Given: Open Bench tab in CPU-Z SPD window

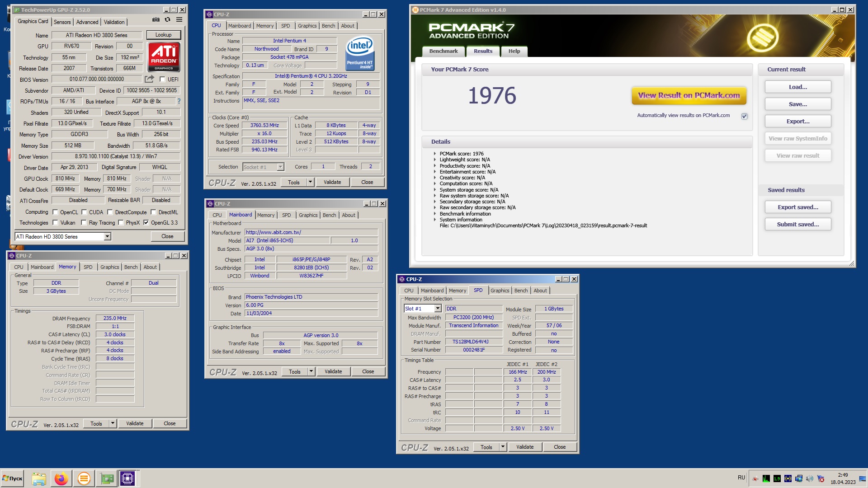Looking at the screenshot, I should pos(521,291).
